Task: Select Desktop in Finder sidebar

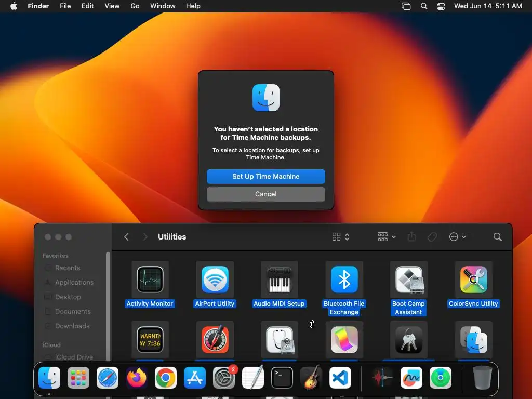Action: (68, 297)
